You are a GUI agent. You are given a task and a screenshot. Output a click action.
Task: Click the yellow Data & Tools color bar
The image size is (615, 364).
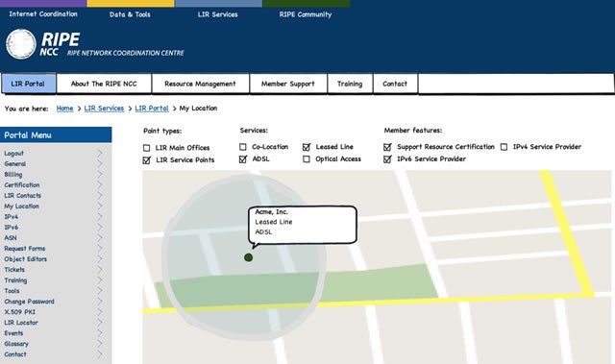pos(131,4)
